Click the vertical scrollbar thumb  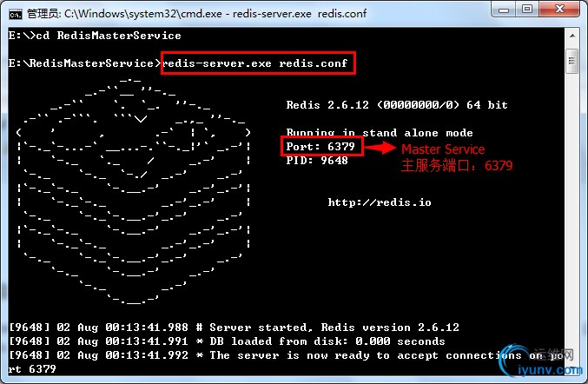pos(572,61)
